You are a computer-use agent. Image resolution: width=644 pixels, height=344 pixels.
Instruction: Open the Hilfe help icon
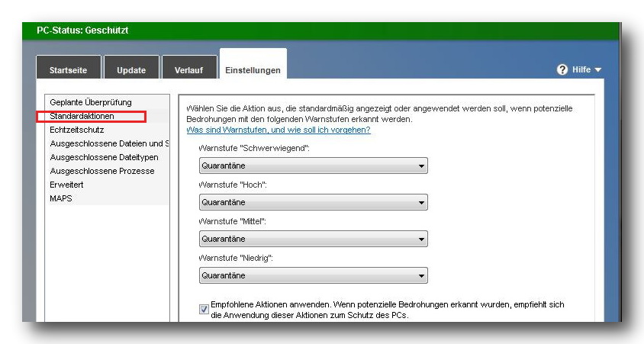[x=562, y=69]
